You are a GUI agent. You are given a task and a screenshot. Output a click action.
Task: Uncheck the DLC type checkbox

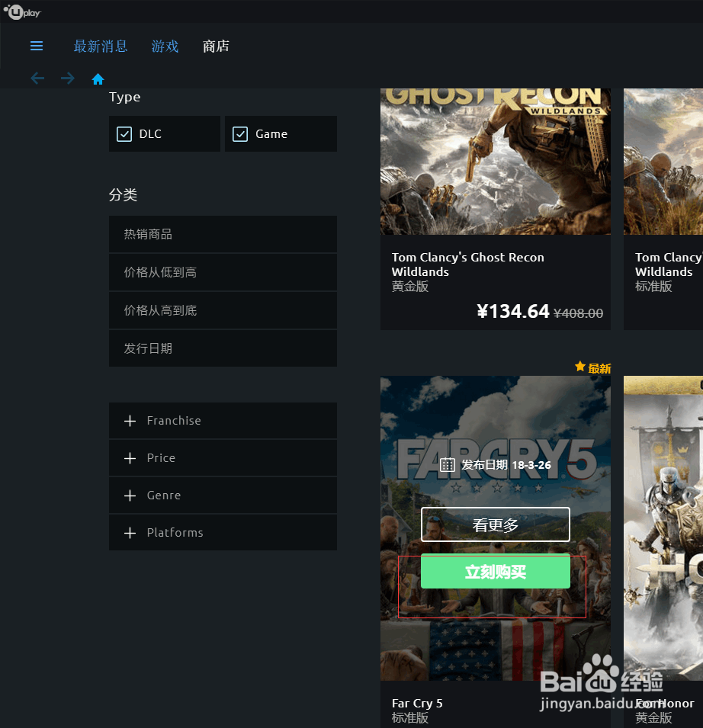124,134
